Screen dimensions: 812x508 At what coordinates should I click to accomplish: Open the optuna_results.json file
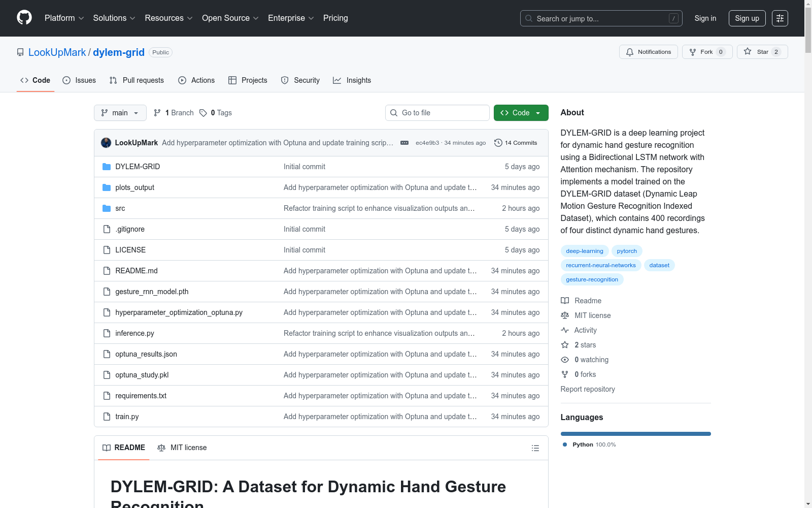coord(146,354)
